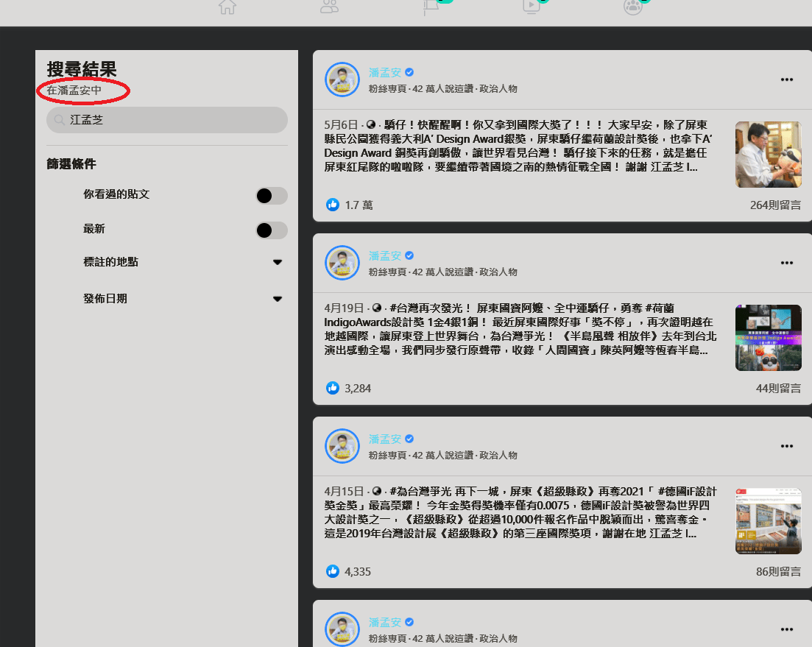Open the 4月15日 iF設計獎 post thumbnail
This screenshot has width=812, height=647.
pos(769,520)
